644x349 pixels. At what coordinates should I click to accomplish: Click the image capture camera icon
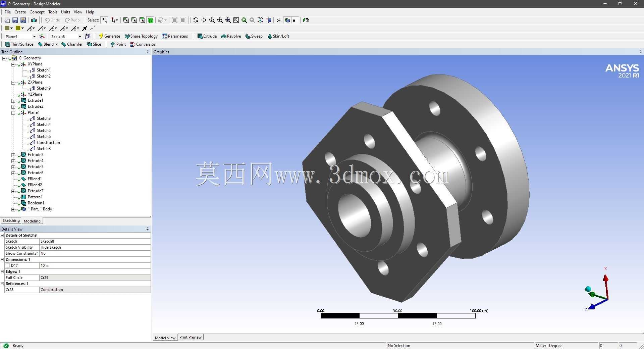pos(34,20)
